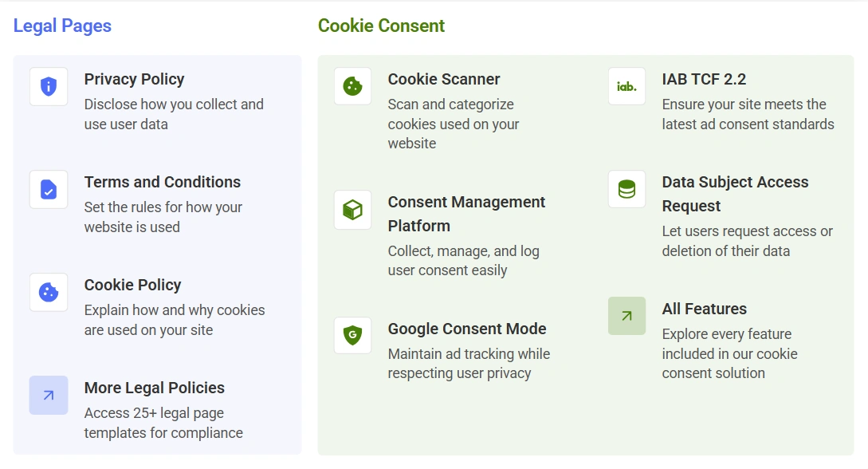Click the IAB TCF logo icon
Screen dimensions: 868x469
[626, 86]
